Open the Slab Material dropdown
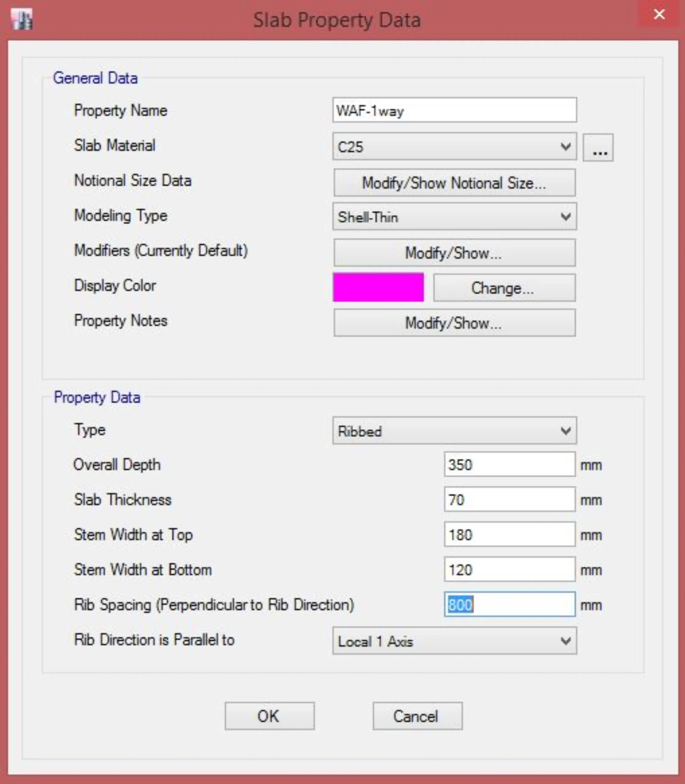685x784 pixels. click(x=454, y=147)
